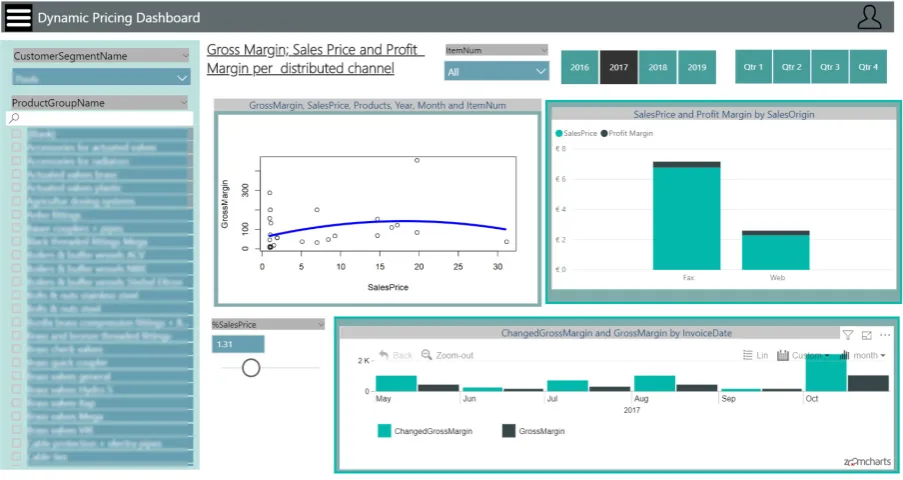Screen dimensions: 903x480
Task: Filter to Qtr 3
Action: click(x=830, y=67)
